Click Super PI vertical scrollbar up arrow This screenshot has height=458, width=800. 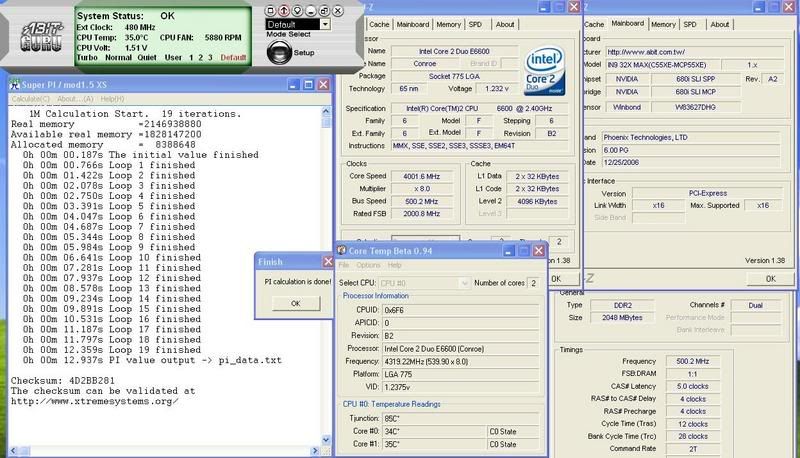point(327,111)
